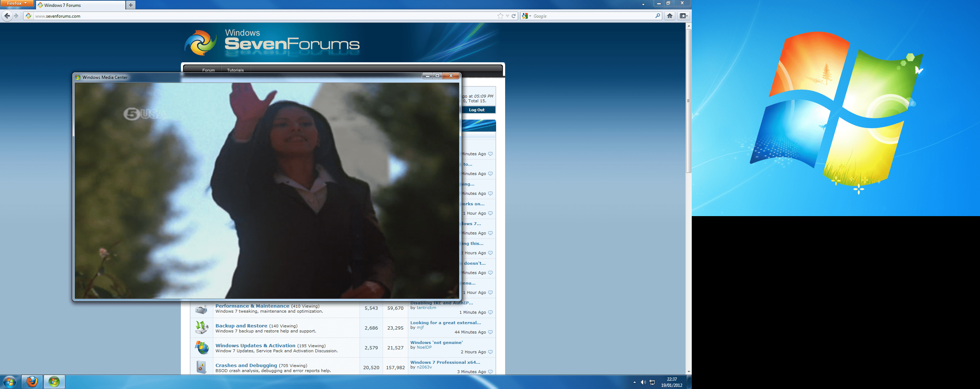980x389 pixels.
Task: Open the Windows Start orb
Action: pos(9,382)
